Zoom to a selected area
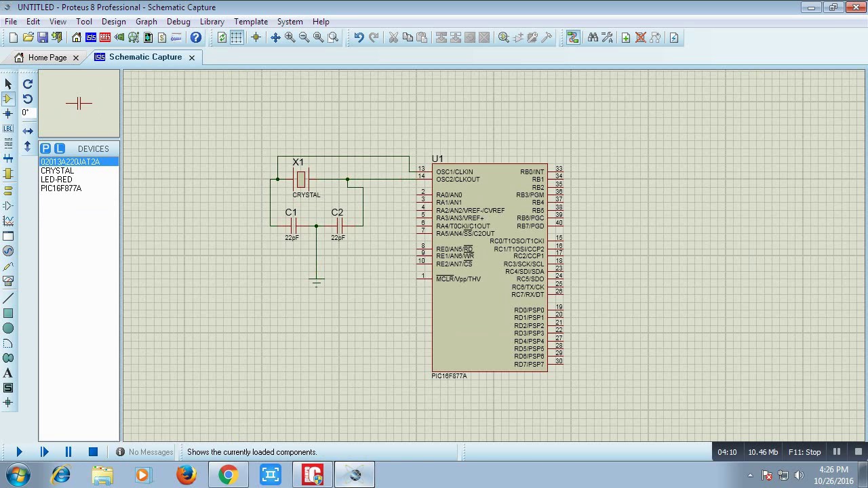The width and height of the screenshot is (868, 488). click(x=332, y=37)
